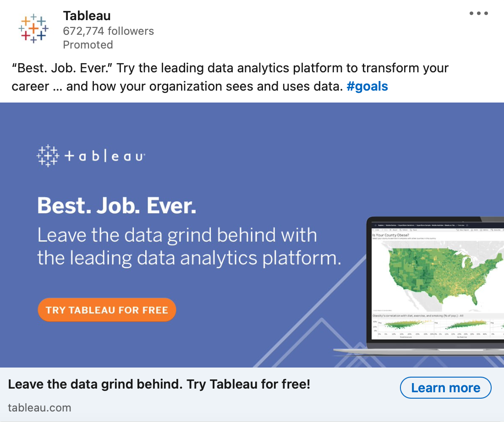
Task: Open the tableau.com link
Action: coord(39,408)
